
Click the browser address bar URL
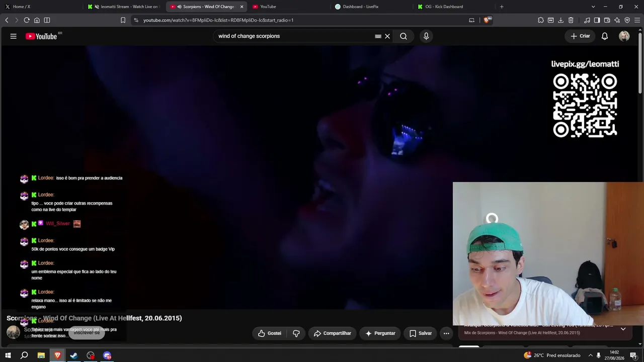(x=218, y=20)
